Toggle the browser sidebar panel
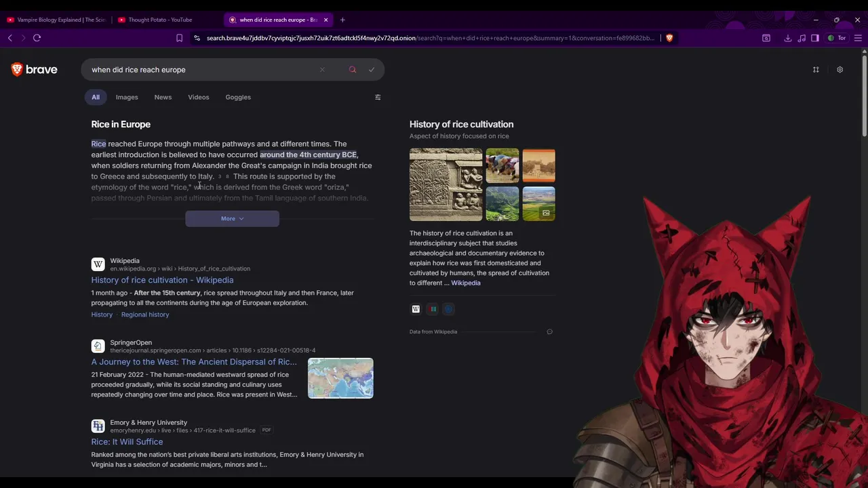868x488 pixels. pos(815,38)
